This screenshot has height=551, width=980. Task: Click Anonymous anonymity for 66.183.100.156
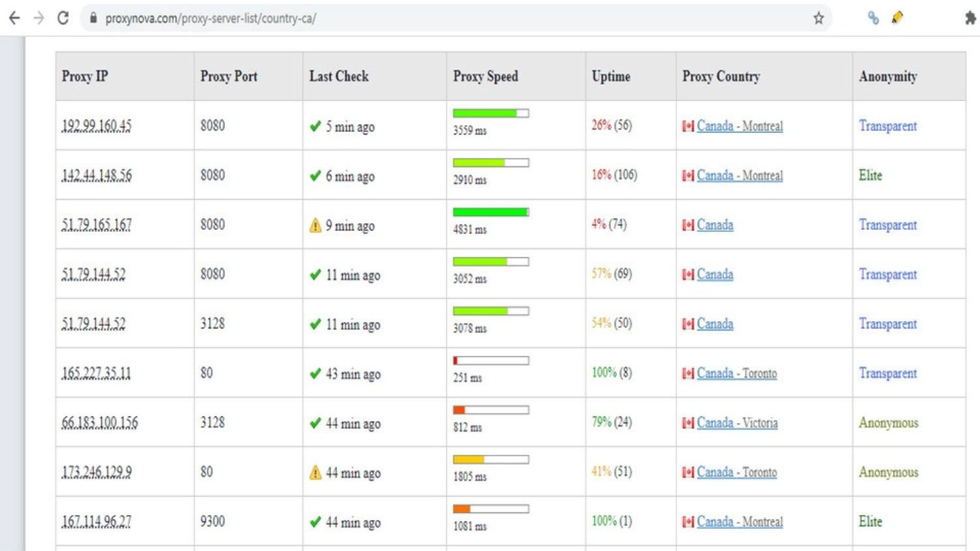click(889, 423)
